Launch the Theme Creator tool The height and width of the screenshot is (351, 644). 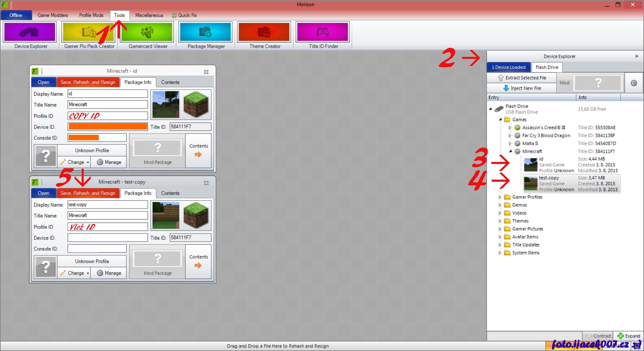click(x=264, y=32)
